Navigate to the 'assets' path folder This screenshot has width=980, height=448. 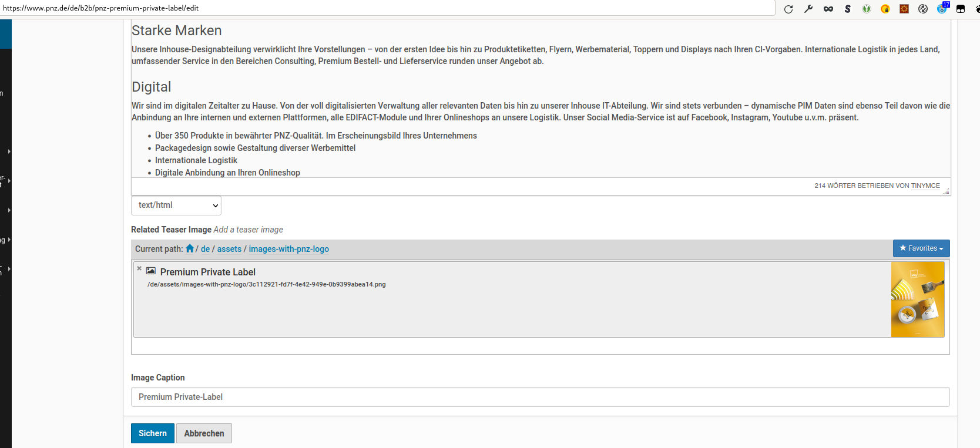point(229,249)
